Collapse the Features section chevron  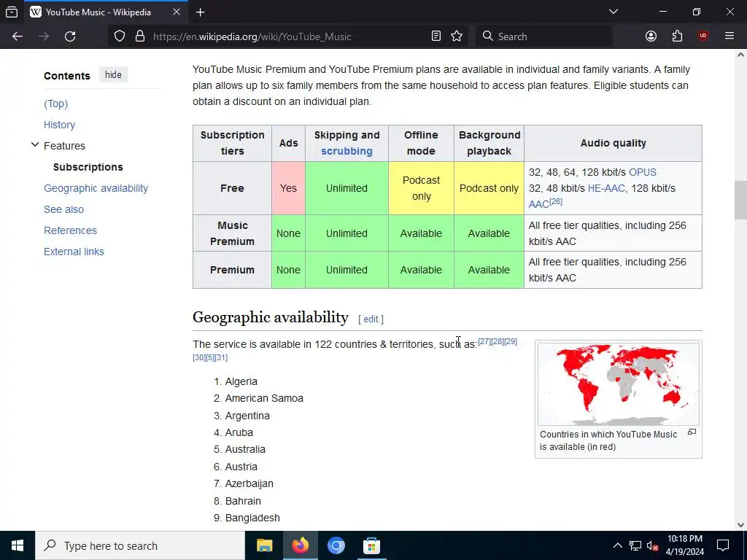(x=35, y=145)
